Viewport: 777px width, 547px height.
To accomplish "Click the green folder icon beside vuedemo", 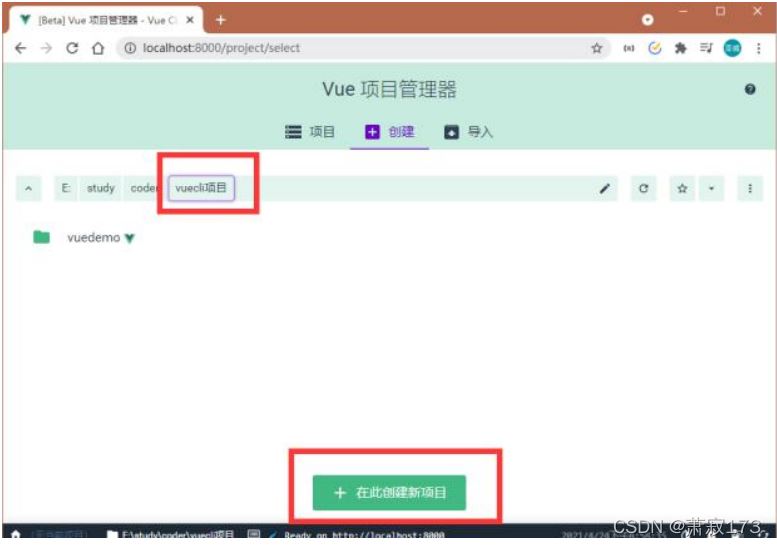I will (x=41, y=237).
